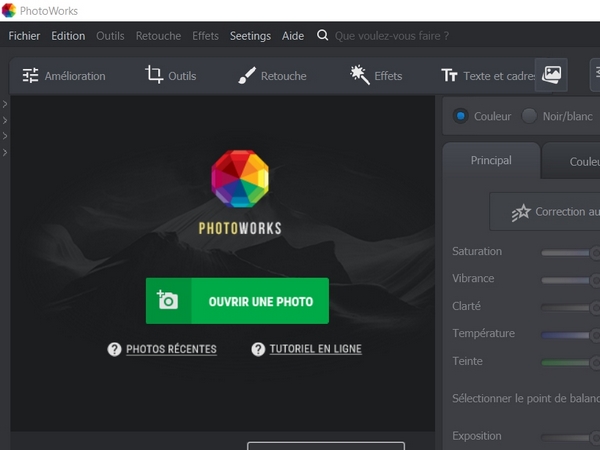Click the Correction auto button

545,212
